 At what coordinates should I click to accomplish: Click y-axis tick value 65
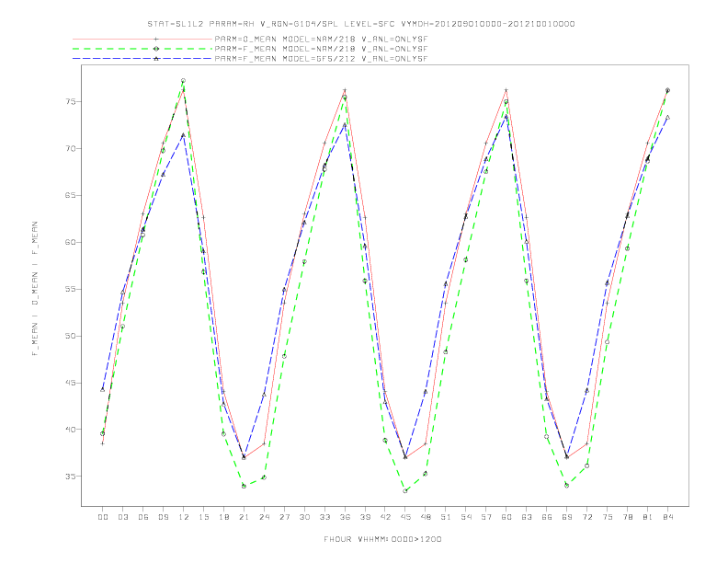[x=71, y=196]
